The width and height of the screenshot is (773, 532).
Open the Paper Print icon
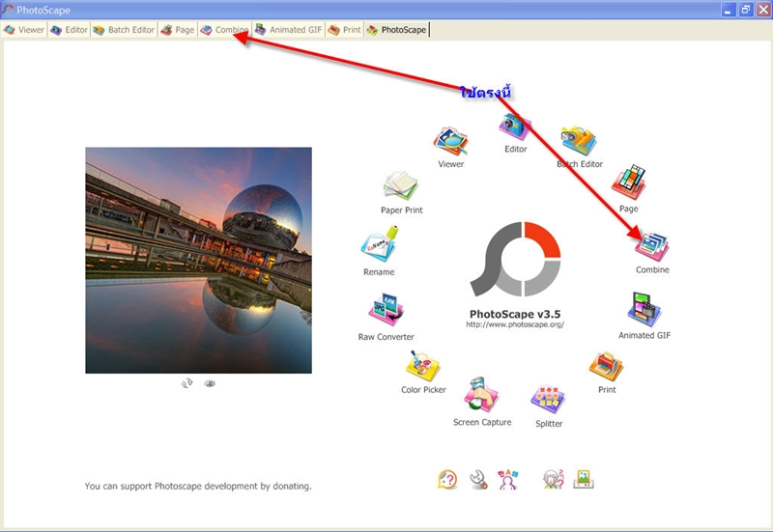click(x=400, y=186)
